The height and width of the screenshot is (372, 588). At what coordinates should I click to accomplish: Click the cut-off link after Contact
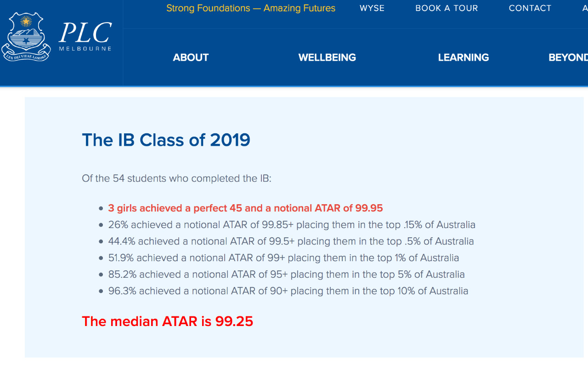584,8
